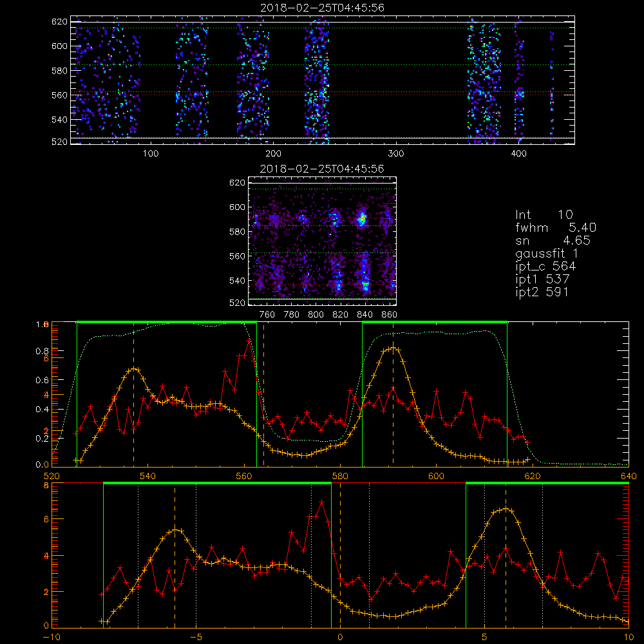Click the 580 y-axis label of top spectrogram
Viewport: 644px width, 644px height.
[59, 71]
